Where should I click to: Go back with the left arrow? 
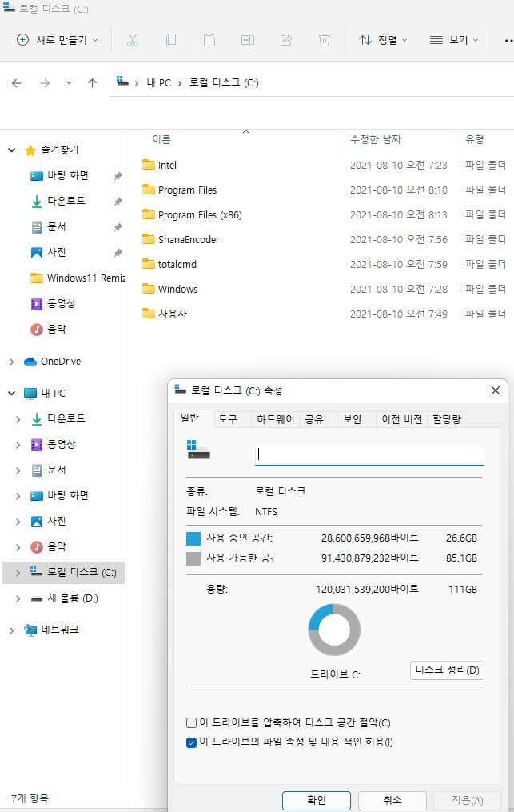[x=17, y=83]
